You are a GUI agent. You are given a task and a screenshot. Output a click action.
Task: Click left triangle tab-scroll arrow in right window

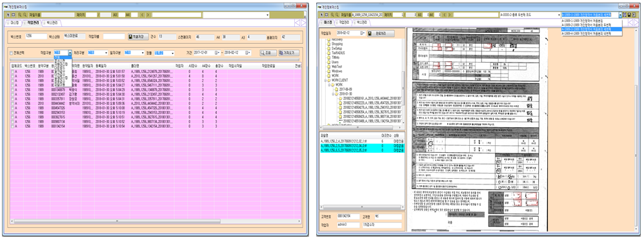(630, 22)
